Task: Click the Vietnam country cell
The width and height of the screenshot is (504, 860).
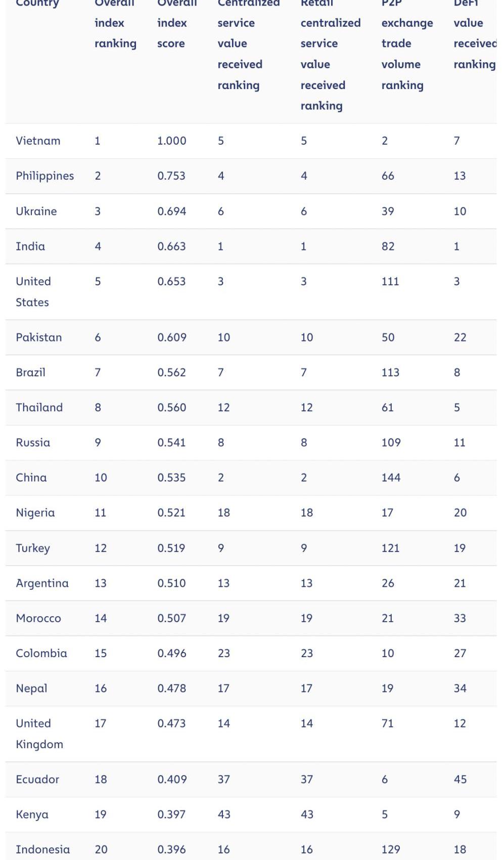Action: (x=38, y=141)
